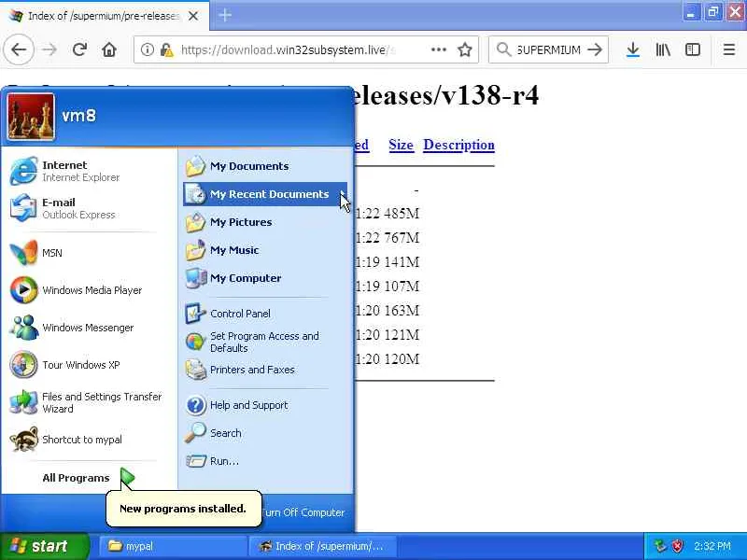
Task: Open Control Panel
Action: pos(265,314)
